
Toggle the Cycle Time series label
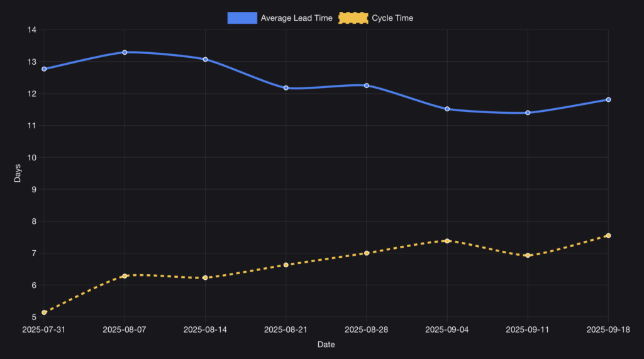tap(392, 18)
